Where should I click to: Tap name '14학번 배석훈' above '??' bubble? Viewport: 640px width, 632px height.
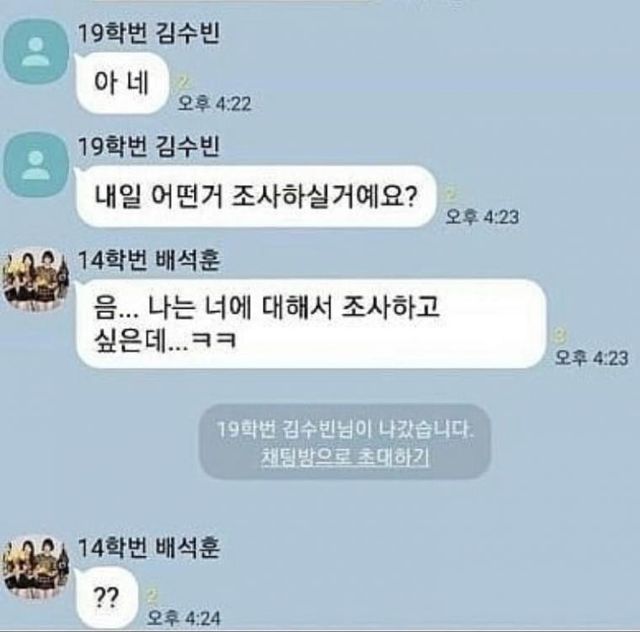point(149,548)
